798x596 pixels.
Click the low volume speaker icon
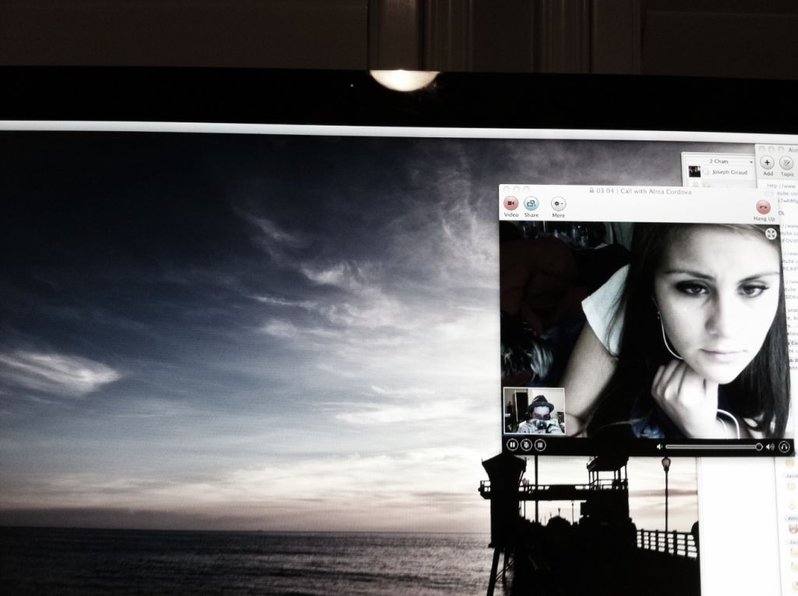660,447
